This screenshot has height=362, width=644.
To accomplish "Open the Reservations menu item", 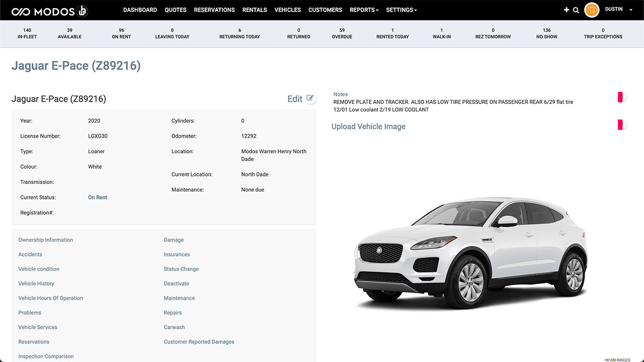I will point(214,10).
